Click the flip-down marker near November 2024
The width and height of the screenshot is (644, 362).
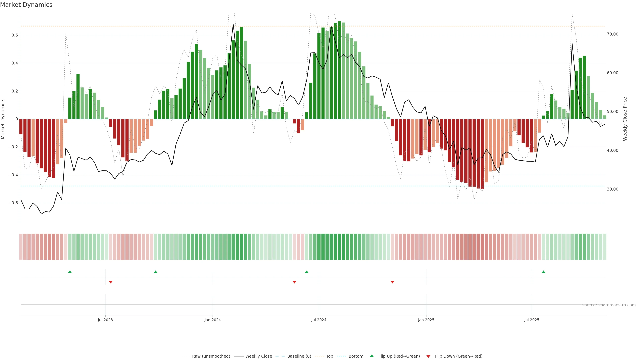coord(392,282)
